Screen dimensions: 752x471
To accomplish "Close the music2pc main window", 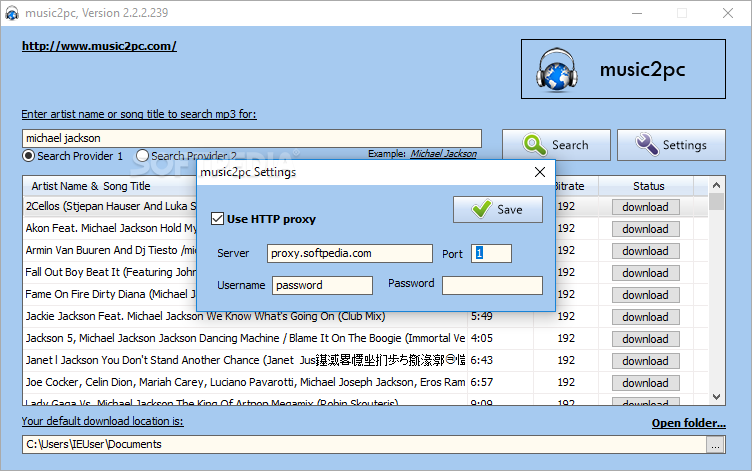I will point(728,13).
